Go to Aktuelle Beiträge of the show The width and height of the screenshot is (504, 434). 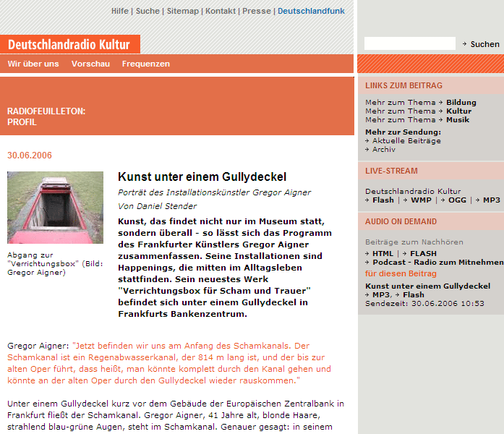point(406,141)
